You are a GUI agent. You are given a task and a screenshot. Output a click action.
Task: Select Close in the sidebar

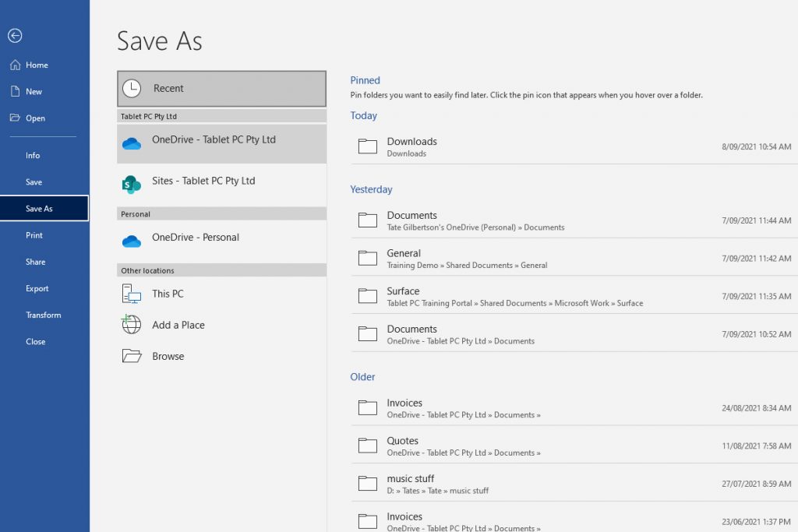point(36,341)
